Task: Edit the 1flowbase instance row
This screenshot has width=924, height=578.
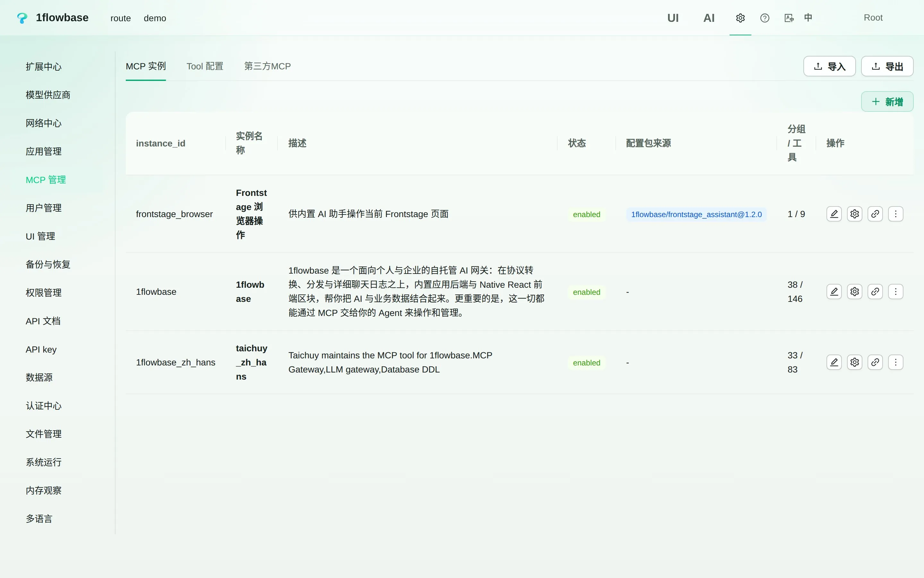Action: tap(834, 292)
